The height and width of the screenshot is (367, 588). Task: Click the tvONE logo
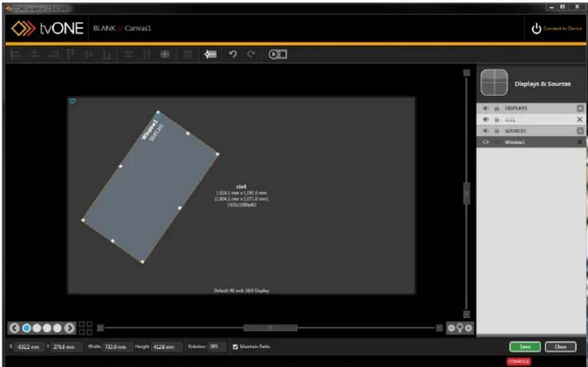pos(47,29)
